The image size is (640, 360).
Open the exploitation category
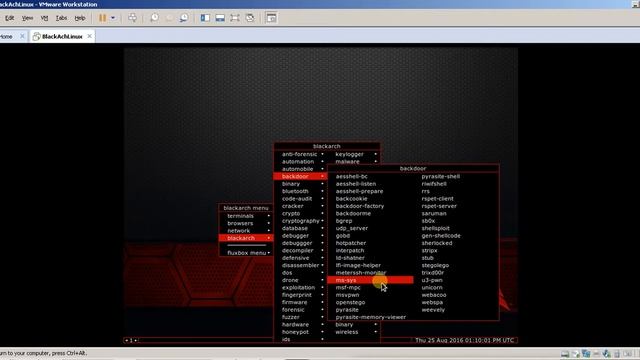pos(300,287)
